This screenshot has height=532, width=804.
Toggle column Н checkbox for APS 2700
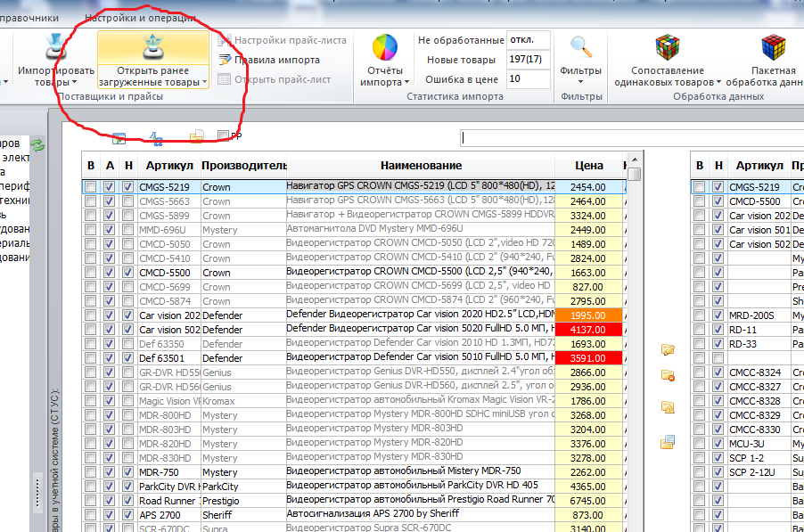click(x=127, y=515)
